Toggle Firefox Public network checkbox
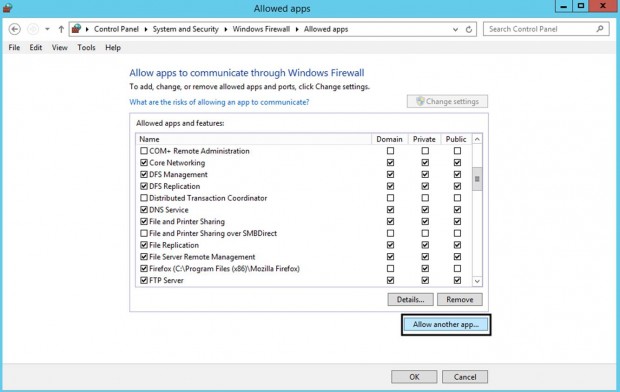The image size is (620, 392). pos(457,269)
